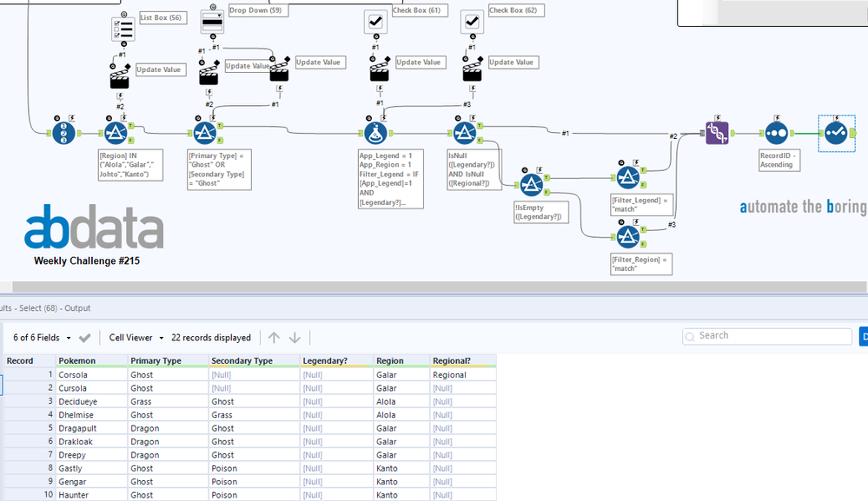868x501 pixels.
Task: Click the Legendary? column header
Action: [x=337, y=360]
